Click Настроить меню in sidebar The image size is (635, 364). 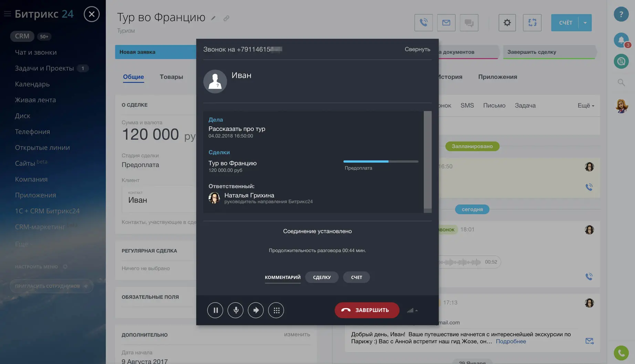[41, 267]
